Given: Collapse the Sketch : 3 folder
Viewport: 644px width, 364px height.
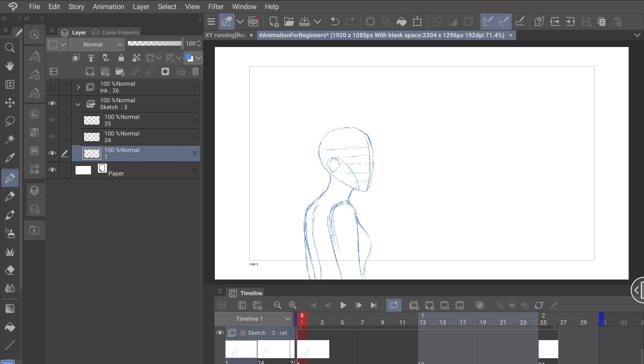Looking at the screenshot, I should (78, 104).
